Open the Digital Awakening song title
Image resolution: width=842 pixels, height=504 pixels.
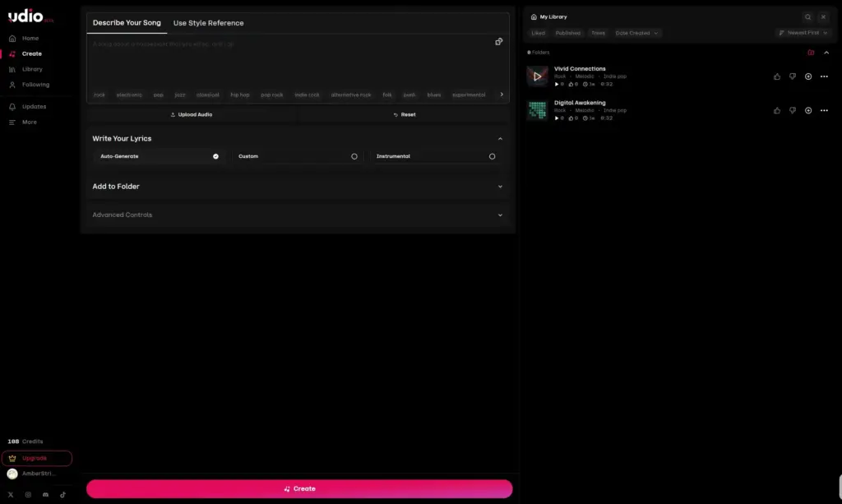tap(580, 103)
